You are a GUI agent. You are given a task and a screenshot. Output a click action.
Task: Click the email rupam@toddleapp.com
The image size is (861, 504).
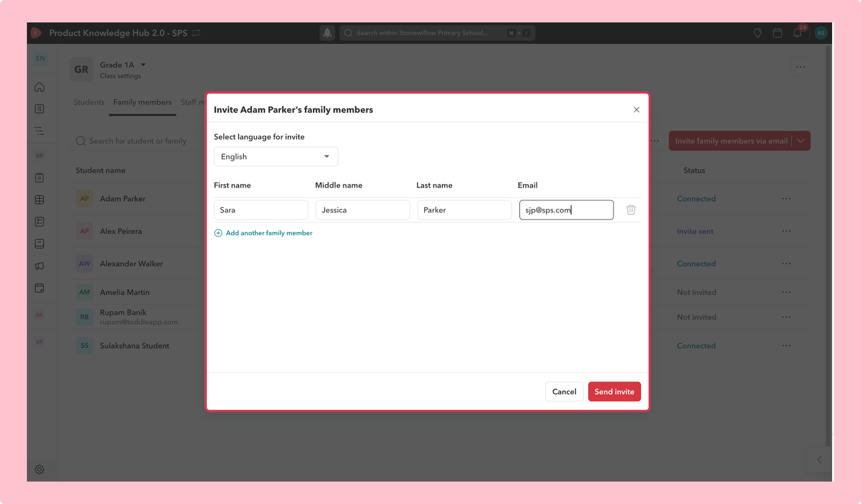point(139,322)
